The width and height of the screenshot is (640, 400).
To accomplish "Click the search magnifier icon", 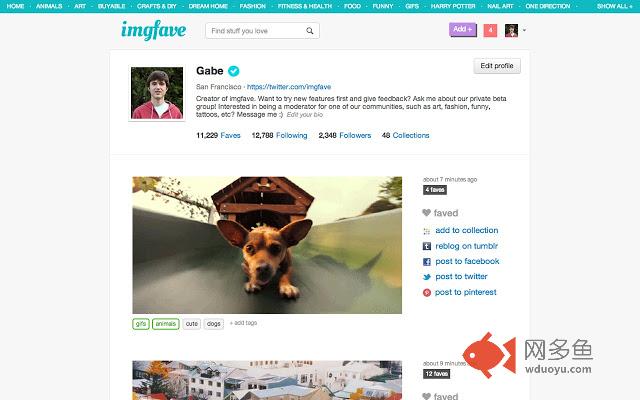I will pos(310,31).
